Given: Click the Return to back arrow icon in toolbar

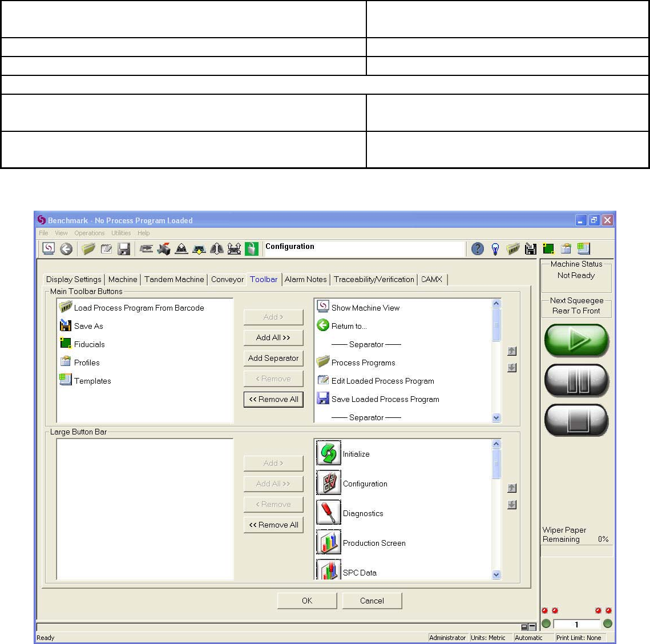Looking at the screenshot, I should coord(66,249).
